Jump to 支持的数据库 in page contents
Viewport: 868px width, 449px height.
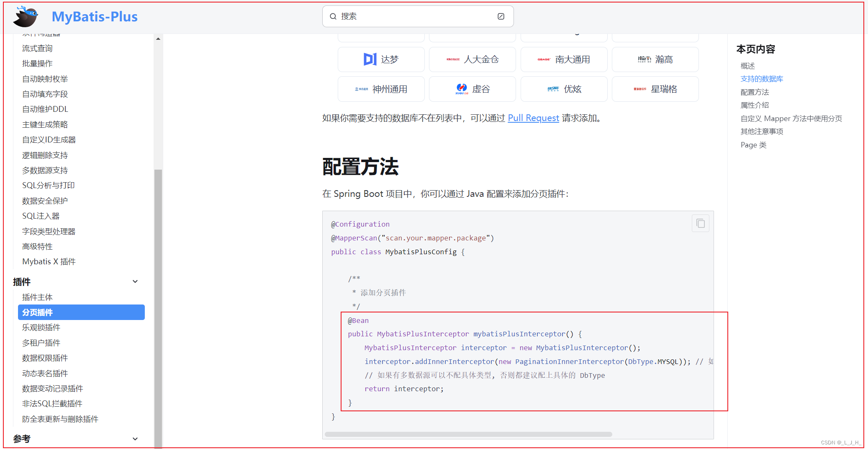tap(762, 79)
